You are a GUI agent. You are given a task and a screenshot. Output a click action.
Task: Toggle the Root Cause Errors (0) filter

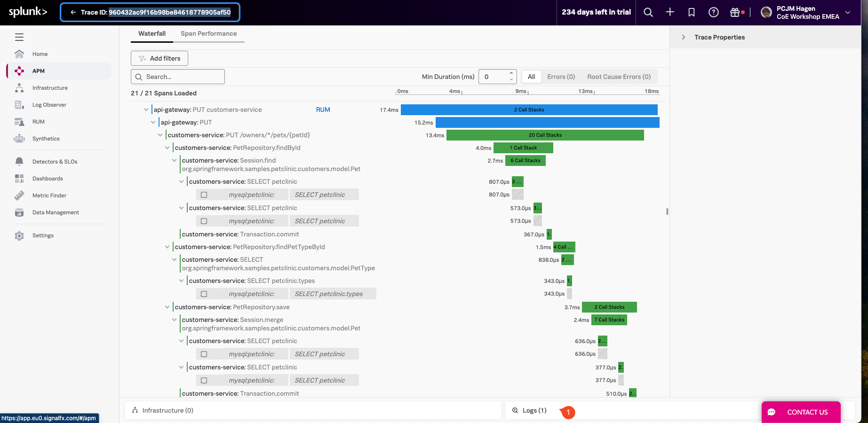point(619,77)
